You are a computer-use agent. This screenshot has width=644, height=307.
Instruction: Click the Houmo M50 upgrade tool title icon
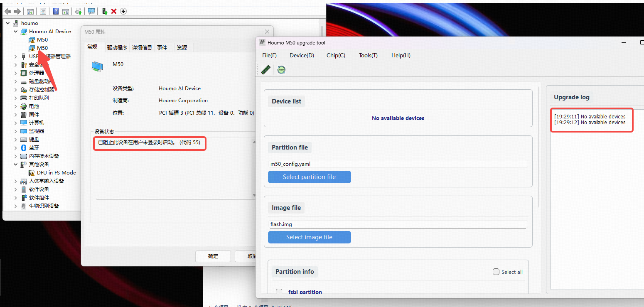pyautogui.click(x=262, y=42)
